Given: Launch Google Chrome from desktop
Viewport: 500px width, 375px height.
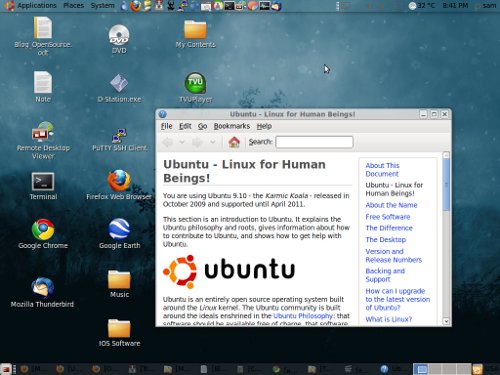Looking at the screenshot, I should click(x=43, y=234).
